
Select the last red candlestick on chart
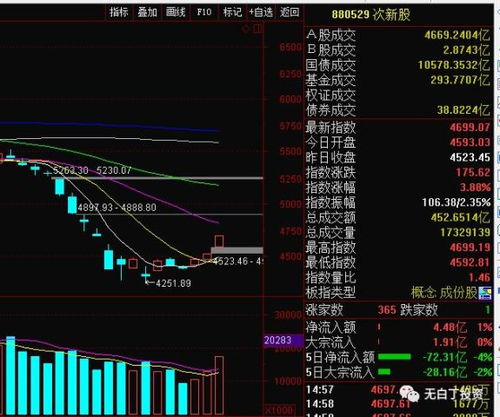pos(219,241)
